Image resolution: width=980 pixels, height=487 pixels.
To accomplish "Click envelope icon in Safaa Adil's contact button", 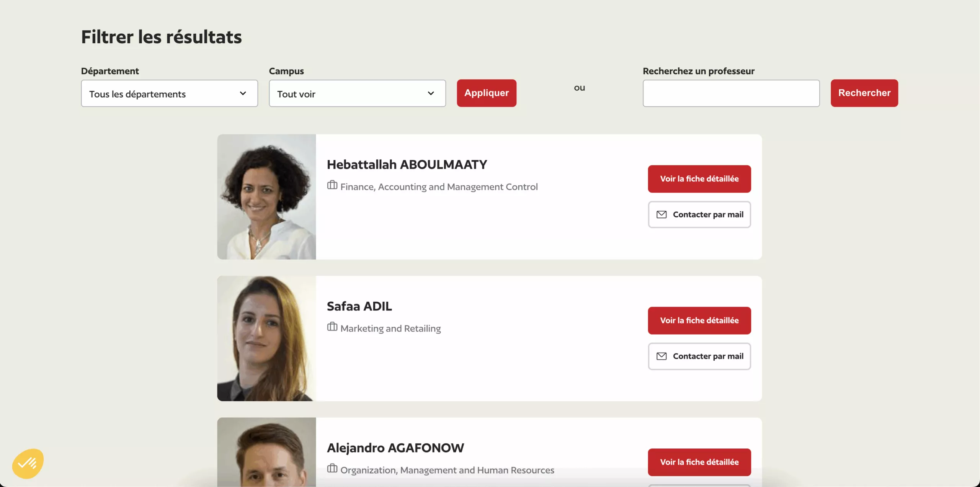I will (661, 356).
